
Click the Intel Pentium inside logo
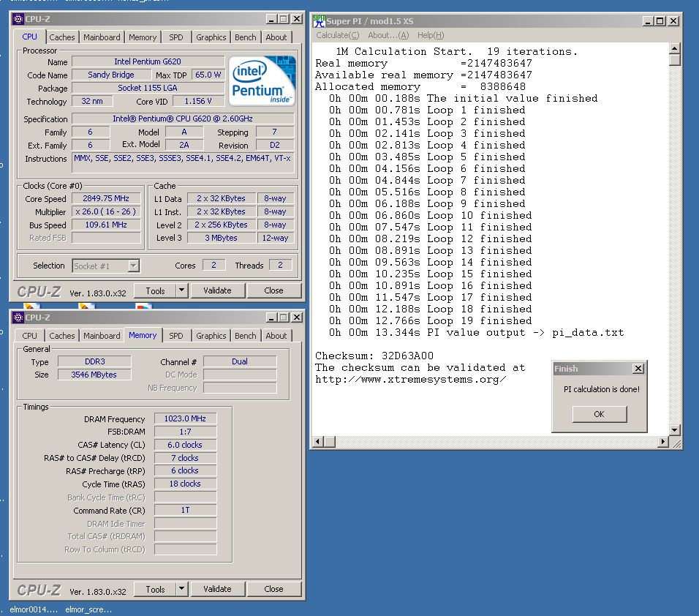point(262,80)
